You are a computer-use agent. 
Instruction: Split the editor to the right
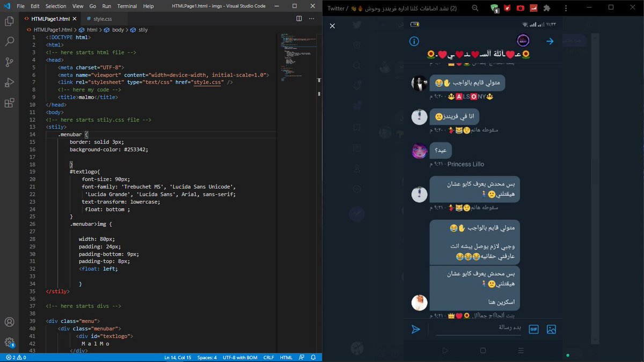(x=299, y=19)
